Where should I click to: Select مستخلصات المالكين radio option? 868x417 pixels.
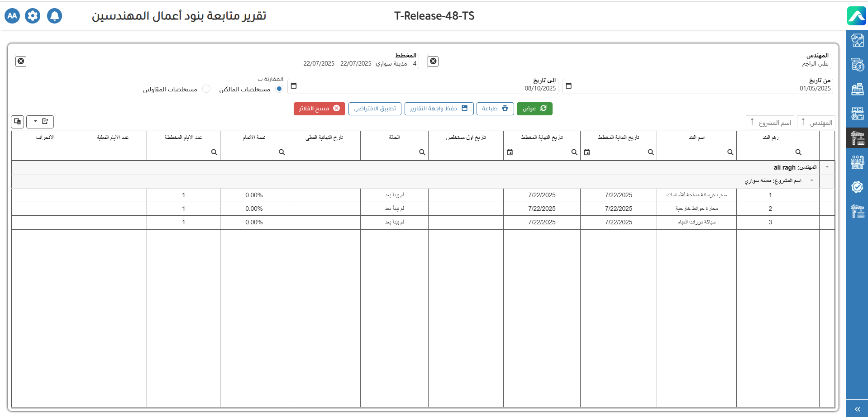[x=279, y=89]
